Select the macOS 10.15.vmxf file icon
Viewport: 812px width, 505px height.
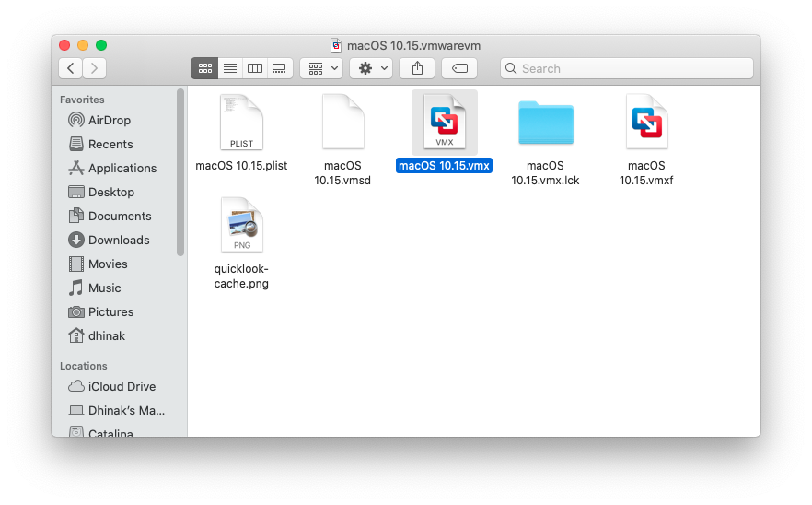(x=646, y=122)
